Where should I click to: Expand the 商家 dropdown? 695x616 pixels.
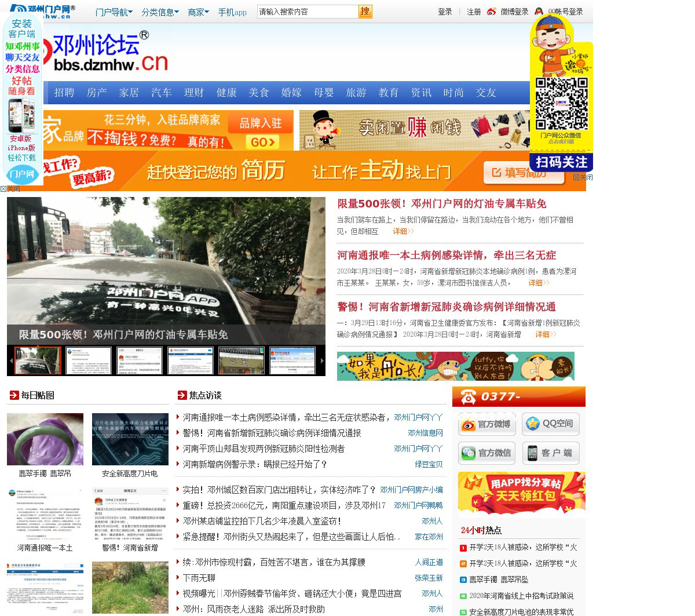click(199, 12)
